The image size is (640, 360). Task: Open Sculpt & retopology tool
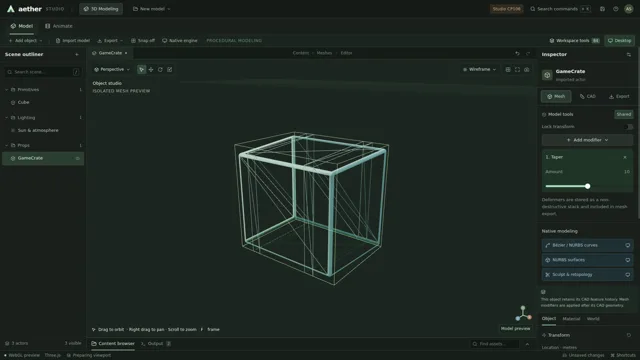tap(587, 275)
